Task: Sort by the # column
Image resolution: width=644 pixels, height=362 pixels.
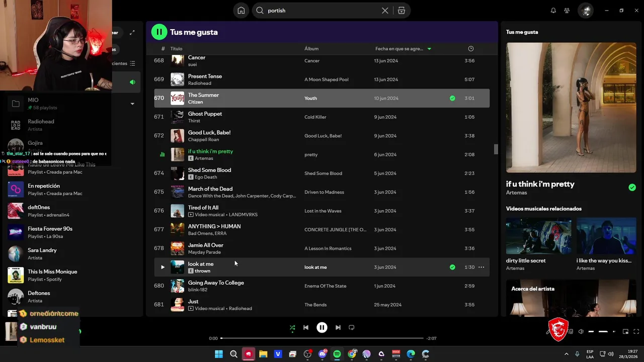Action: 163,49
